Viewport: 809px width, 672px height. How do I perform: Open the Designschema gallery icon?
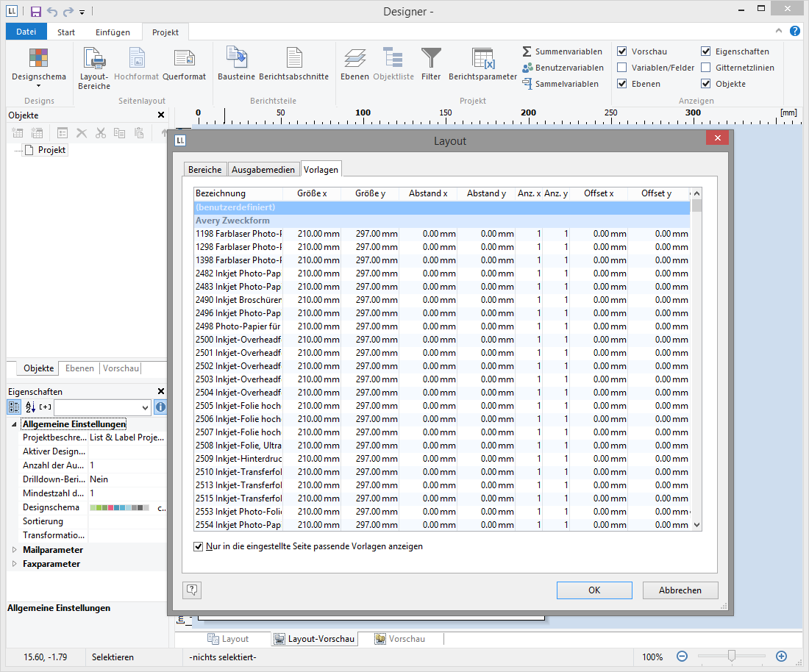39,59
